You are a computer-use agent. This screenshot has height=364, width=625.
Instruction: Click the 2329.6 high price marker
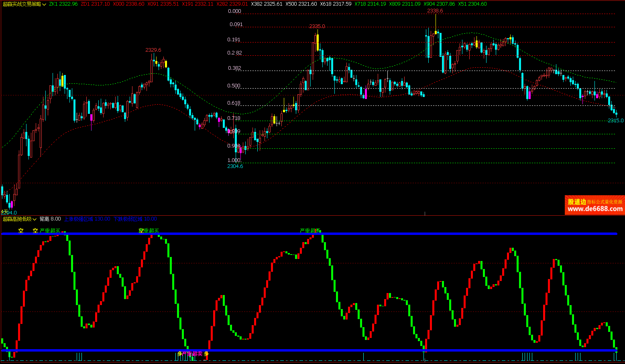tap(153, 50)
